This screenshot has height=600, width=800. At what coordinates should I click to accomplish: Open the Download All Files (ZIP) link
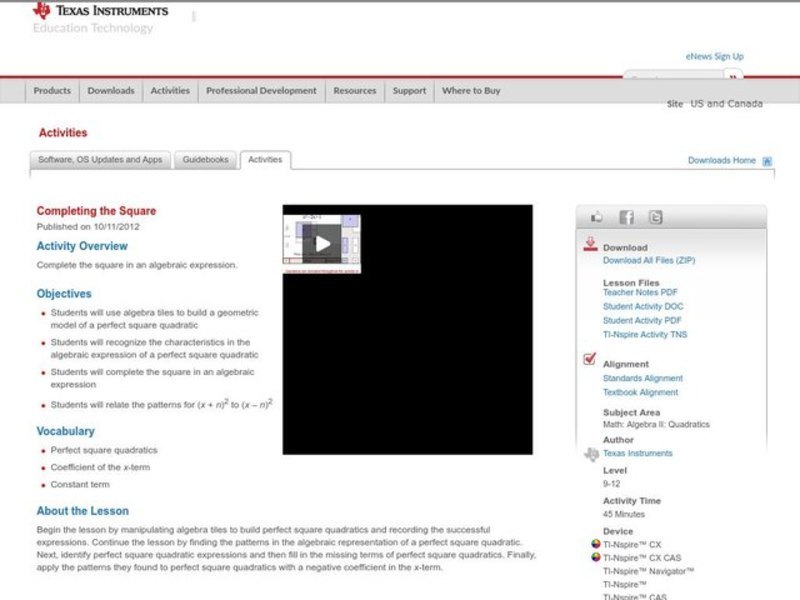(x=648, y=261)
